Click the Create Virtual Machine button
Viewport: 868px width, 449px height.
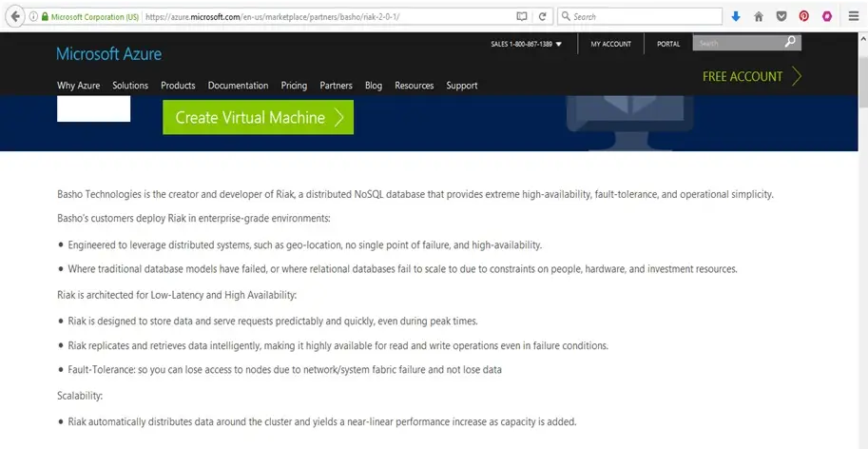coord(258,117)
